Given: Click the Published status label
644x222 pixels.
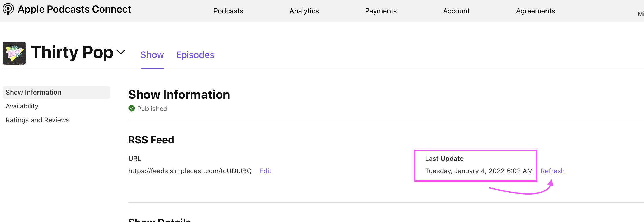Looking at the screenshot, I should coord(152,109).
